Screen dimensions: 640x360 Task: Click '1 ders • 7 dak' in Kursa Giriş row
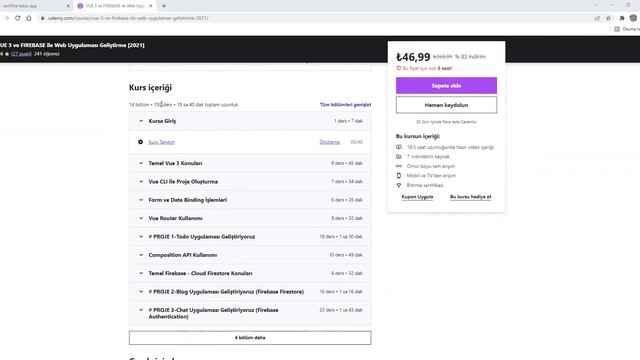(x=348, y=121)
